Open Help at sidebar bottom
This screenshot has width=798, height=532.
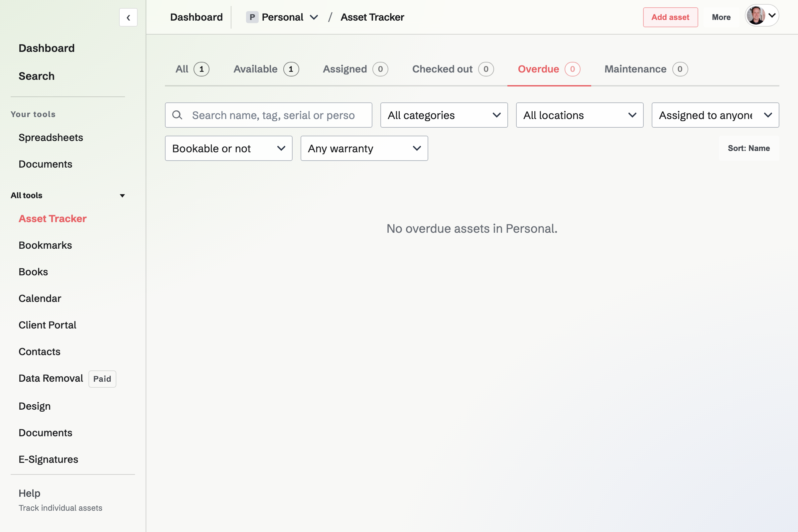click(30, 493)
